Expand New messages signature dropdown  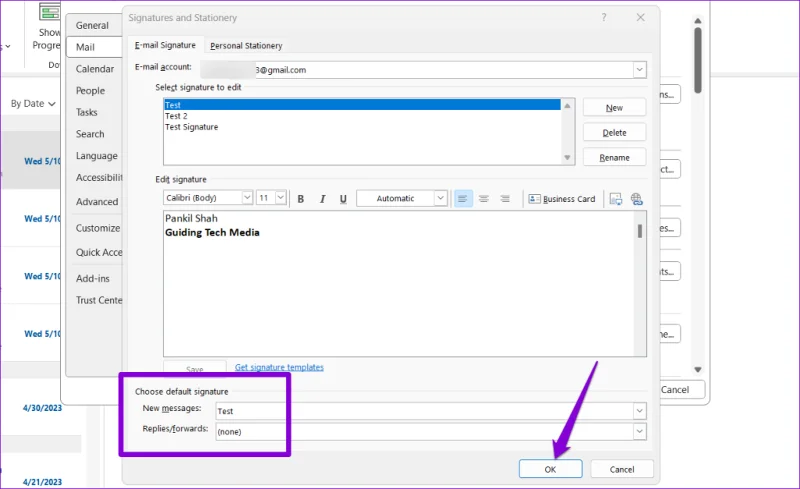[639, 411]
